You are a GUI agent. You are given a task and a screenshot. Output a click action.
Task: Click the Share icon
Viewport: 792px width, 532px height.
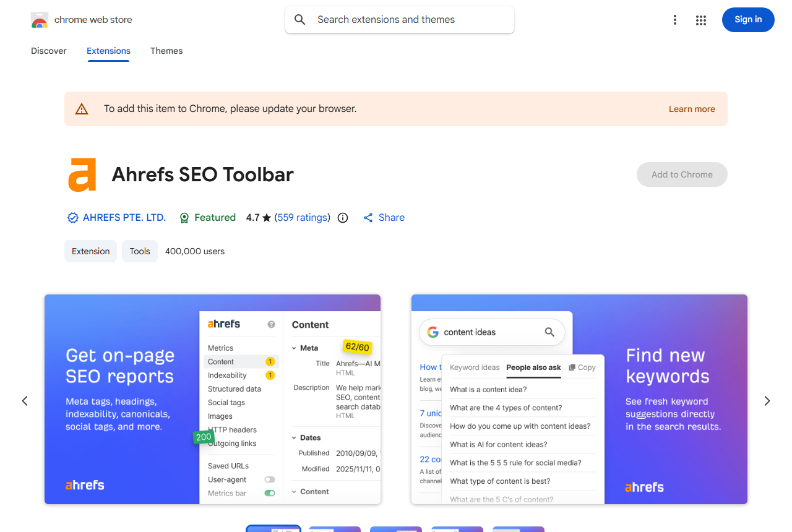pos(368,218)
